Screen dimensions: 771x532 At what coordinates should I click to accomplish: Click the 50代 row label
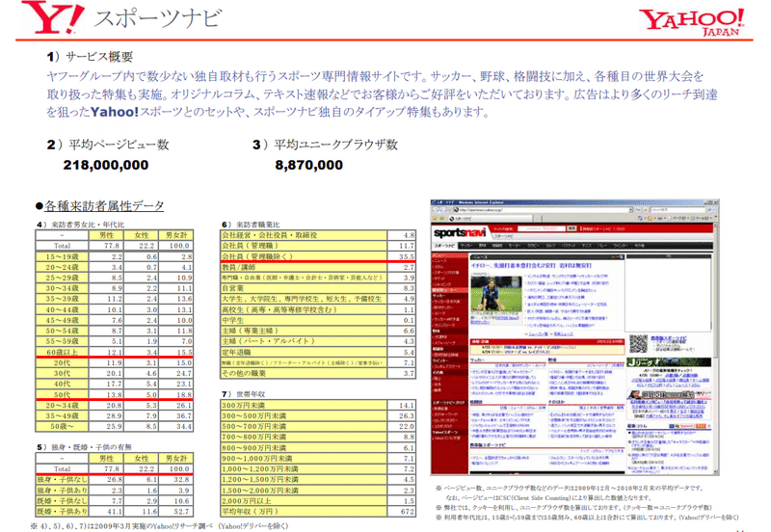pos(62,395)
